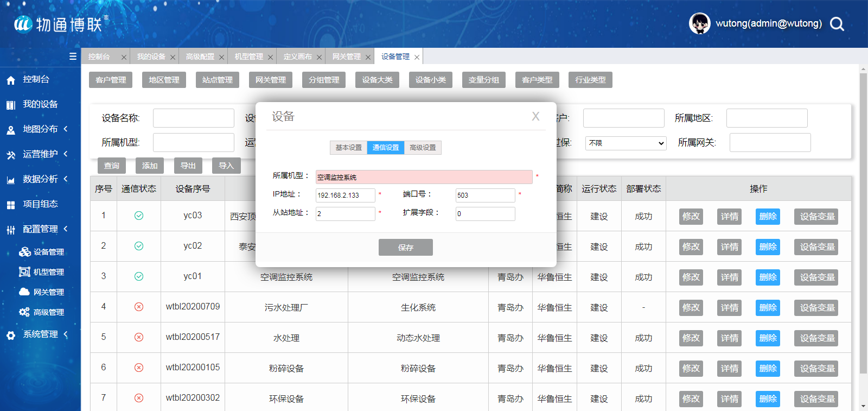The height and width of the screenshot is (411, 868).
Task: Click the 配置管理 sliders icon
Action: 11,230
